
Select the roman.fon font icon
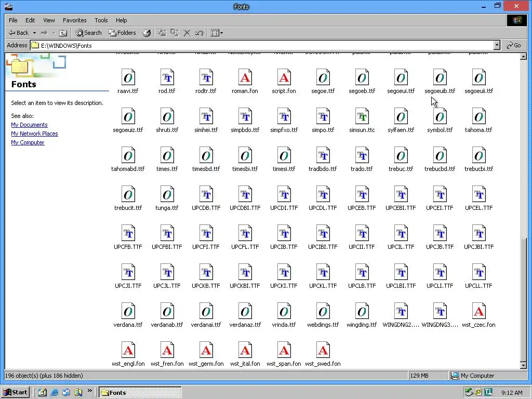click(245, 78)
